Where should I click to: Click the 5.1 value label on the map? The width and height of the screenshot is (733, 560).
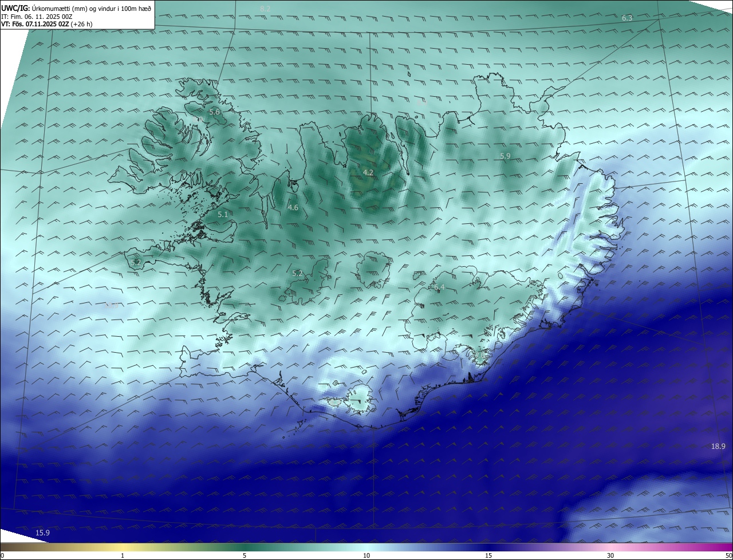(x=223, y=215)
